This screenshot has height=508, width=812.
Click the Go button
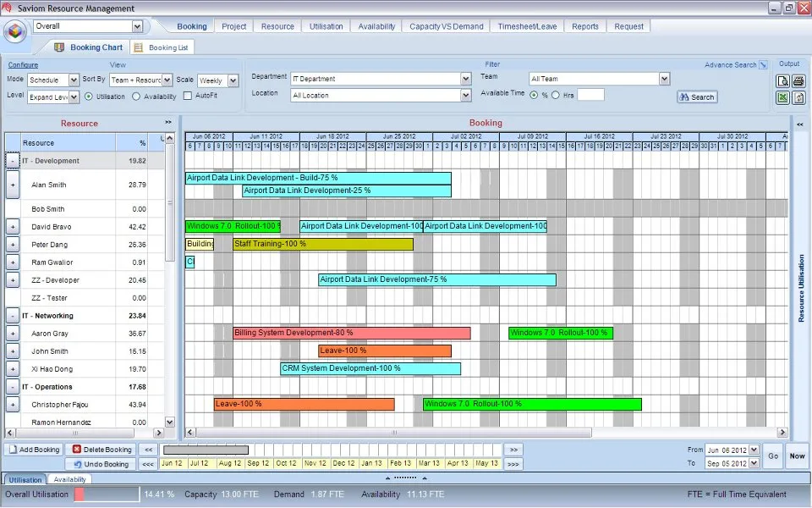click(773, 456)
